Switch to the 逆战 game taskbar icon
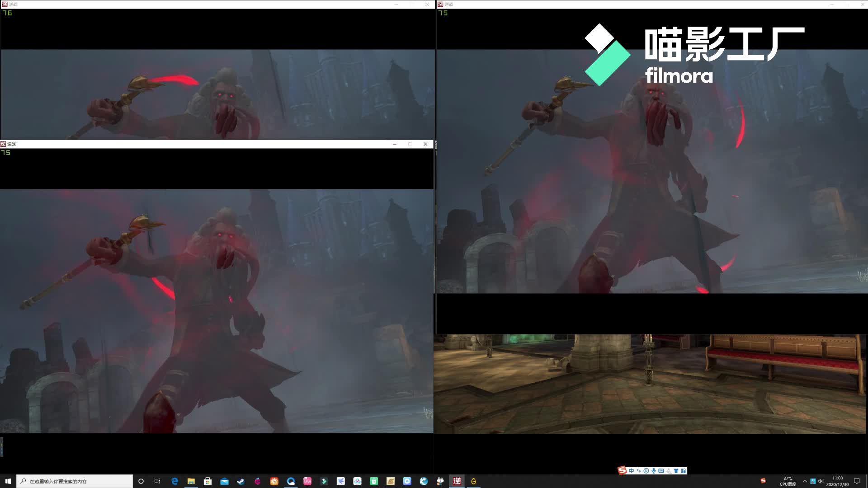The width and height of the screenshot is (868, 488). (457, 481)
